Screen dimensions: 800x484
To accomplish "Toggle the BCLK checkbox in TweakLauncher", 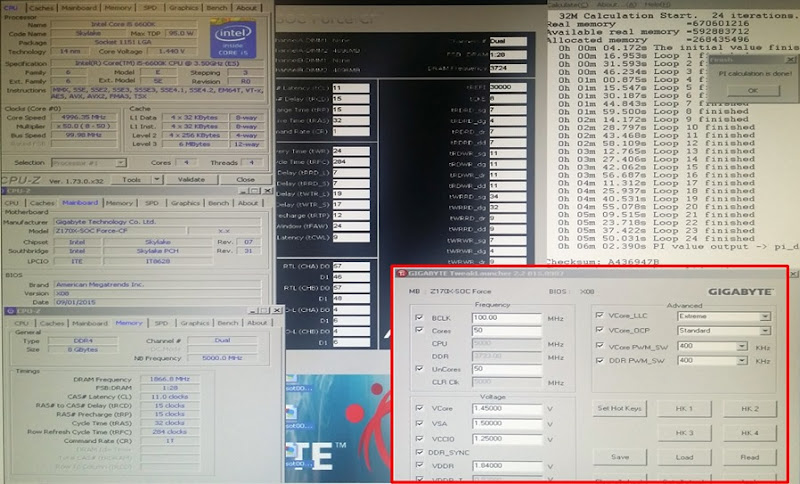I will (x=419, y=317).
